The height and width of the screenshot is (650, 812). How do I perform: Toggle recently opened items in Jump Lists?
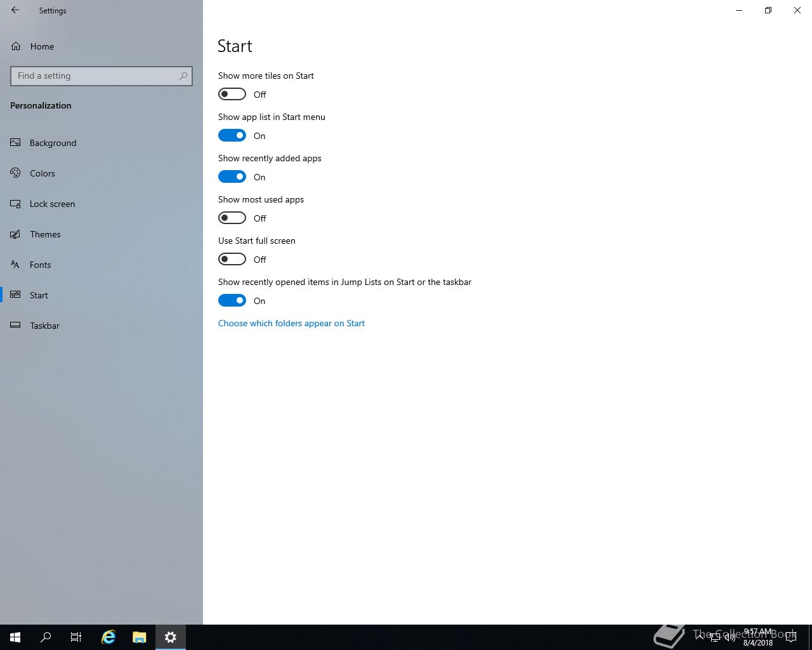point(232,300)
